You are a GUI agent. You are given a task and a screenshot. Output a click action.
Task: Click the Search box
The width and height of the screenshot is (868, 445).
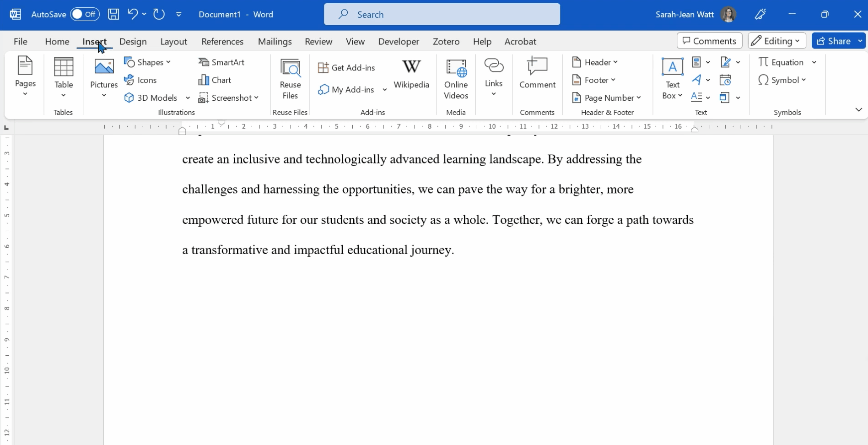[442, 14]
